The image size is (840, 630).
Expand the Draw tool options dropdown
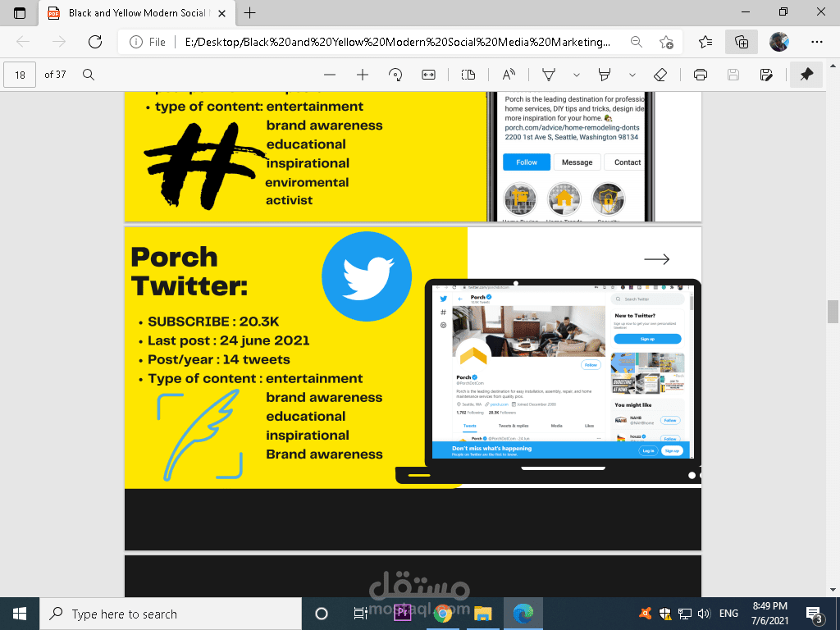point(577,75)
